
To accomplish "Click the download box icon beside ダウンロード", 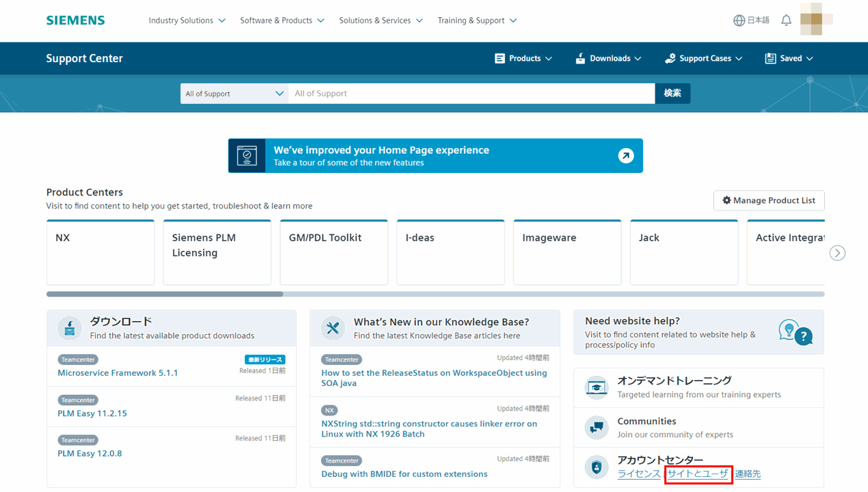I will [x=70, y=328].
